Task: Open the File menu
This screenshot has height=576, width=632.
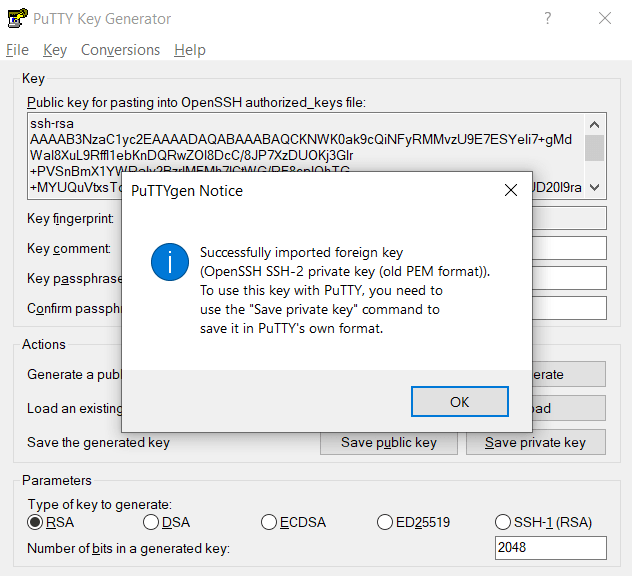Action: coord(17,50)
